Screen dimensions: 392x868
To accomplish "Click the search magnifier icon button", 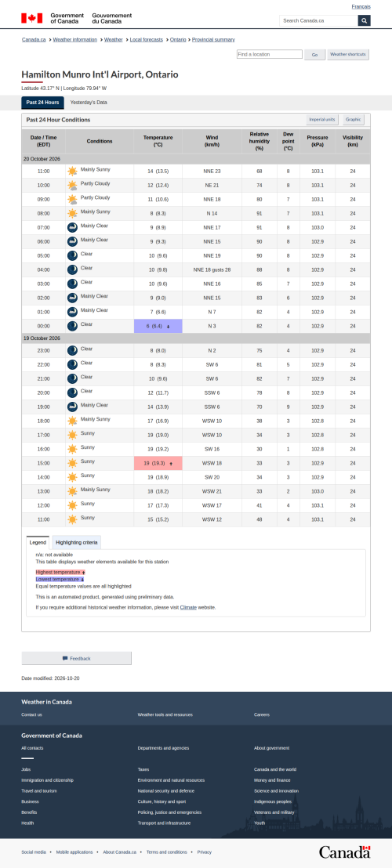I will pos(365,20).
